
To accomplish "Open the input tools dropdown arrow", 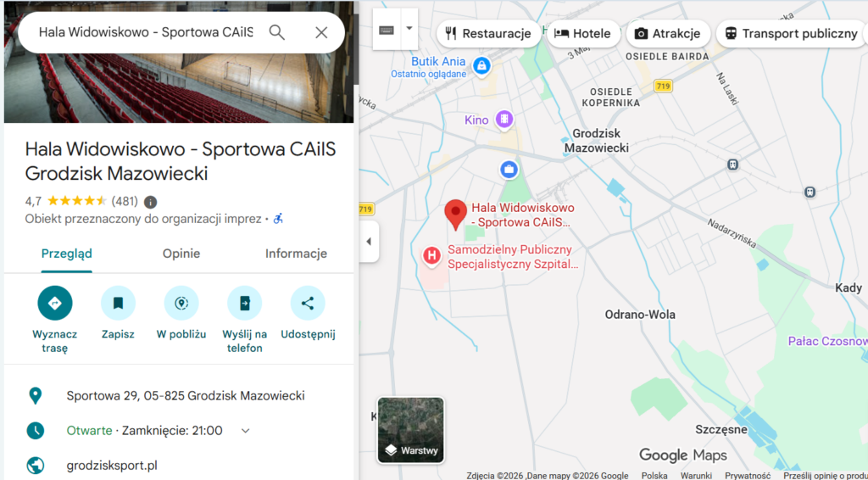I will tap(409, 29).
